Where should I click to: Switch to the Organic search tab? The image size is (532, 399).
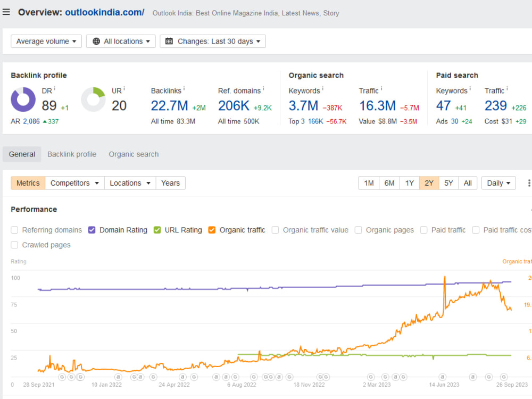click(x=134, y=154)
